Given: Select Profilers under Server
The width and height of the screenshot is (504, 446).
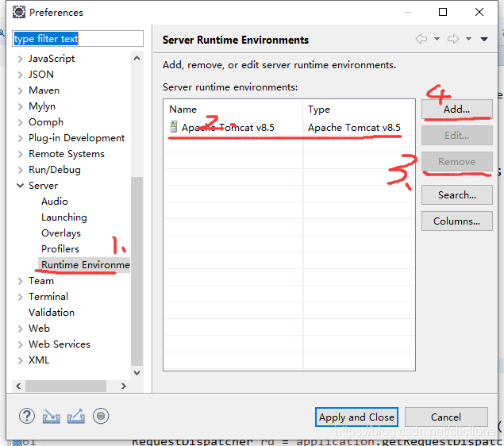Looking at the screenshot, I should [60, 249].
